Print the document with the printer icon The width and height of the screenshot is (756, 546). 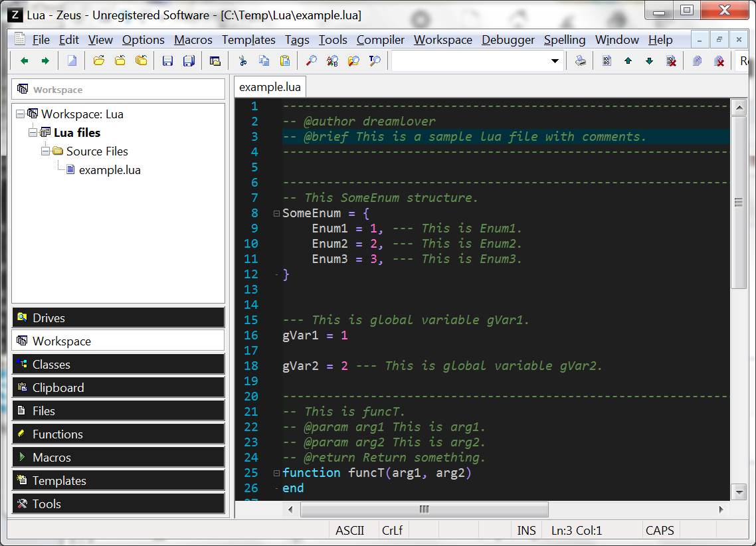[x=581, y=60]
